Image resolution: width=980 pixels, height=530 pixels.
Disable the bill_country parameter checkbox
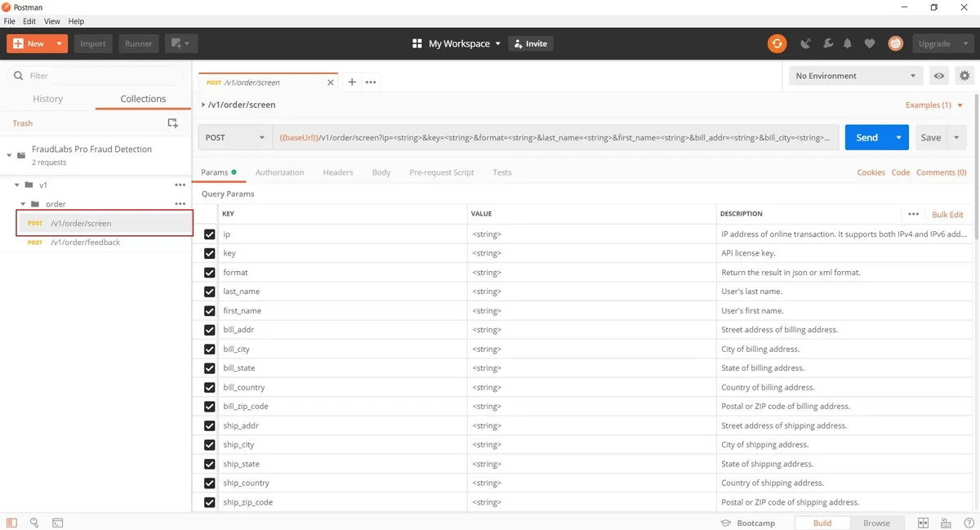tap(210, 387)
